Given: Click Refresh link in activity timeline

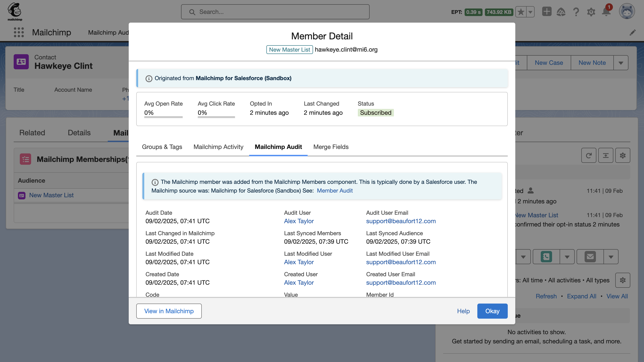Looking at the screenshot, I should (546, 296).
